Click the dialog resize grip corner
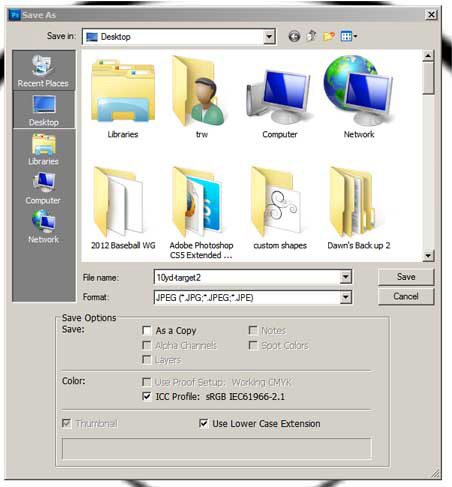 pyautogui.click(x=436, y=473)
